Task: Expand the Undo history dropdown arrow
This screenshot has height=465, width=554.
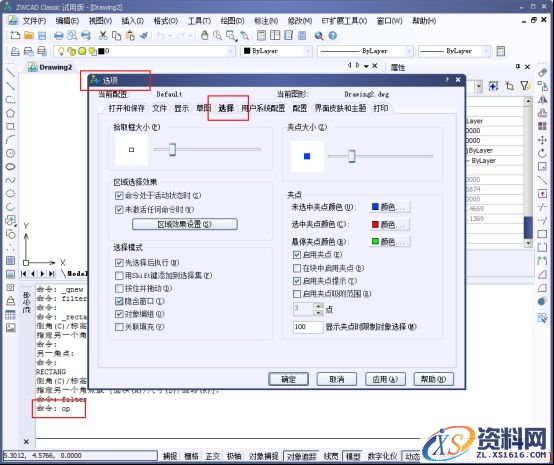Action: [170, 36]
